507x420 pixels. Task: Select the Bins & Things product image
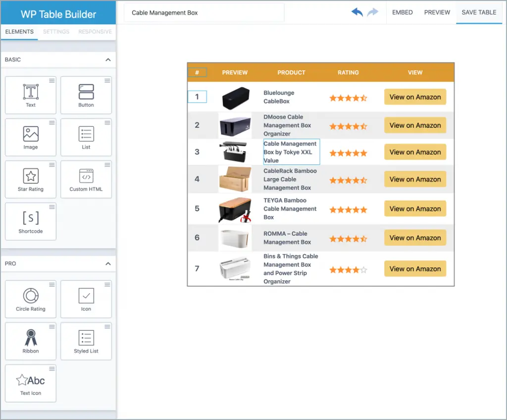(235, 268)
